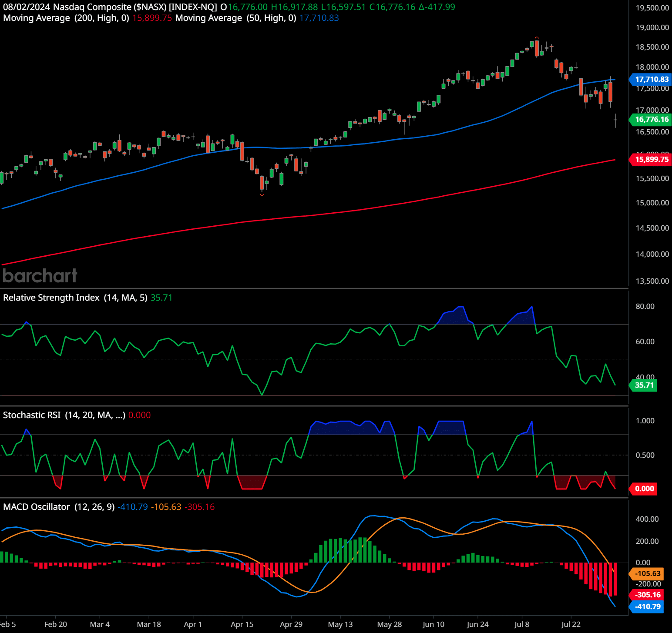
Task: Click the May 13 date axis label
Action: 340,624
